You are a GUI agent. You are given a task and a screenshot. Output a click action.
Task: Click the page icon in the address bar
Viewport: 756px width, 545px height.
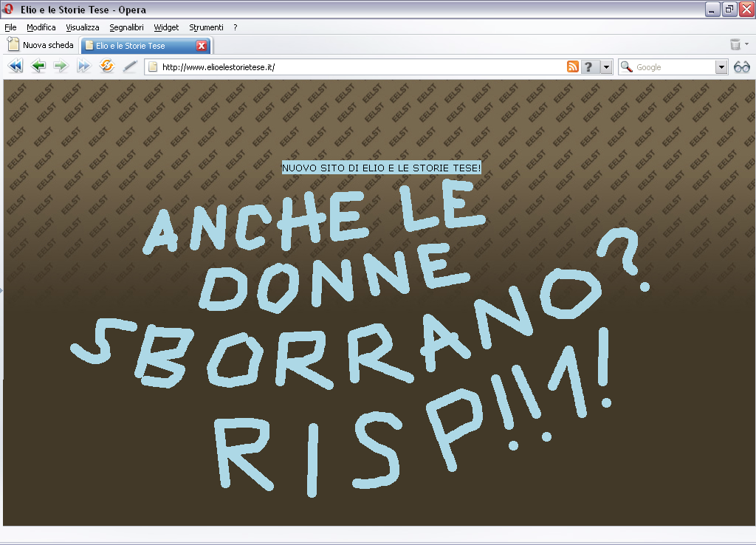pyautogui.click(x=153, y=67)
